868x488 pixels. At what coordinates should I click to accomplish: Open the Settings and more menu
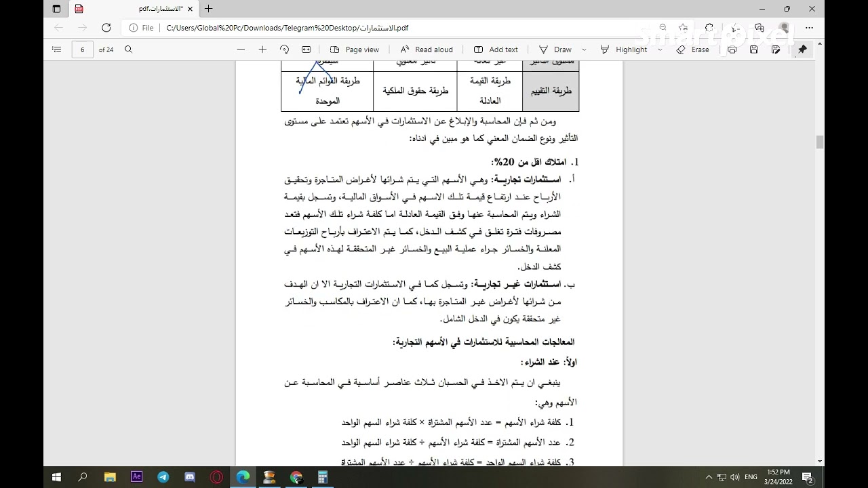(x=809, y=28)
